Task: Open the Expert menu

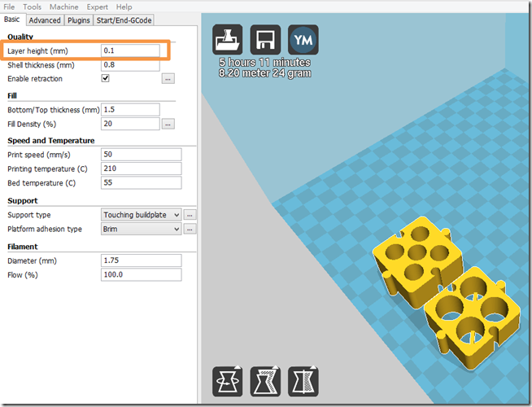Action: 98,7
